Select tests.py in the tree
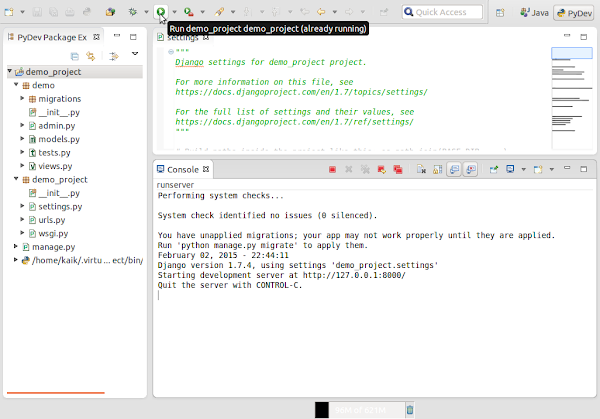Image resolution: width=600 pixels, height=419 pixels. click(x=54, y=152)
